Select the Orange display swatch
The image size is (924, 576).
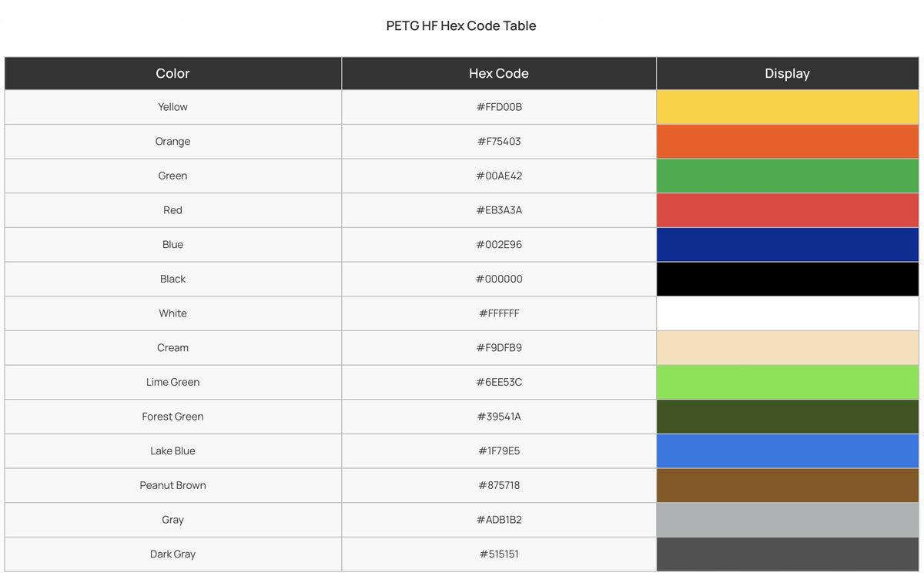788,142
